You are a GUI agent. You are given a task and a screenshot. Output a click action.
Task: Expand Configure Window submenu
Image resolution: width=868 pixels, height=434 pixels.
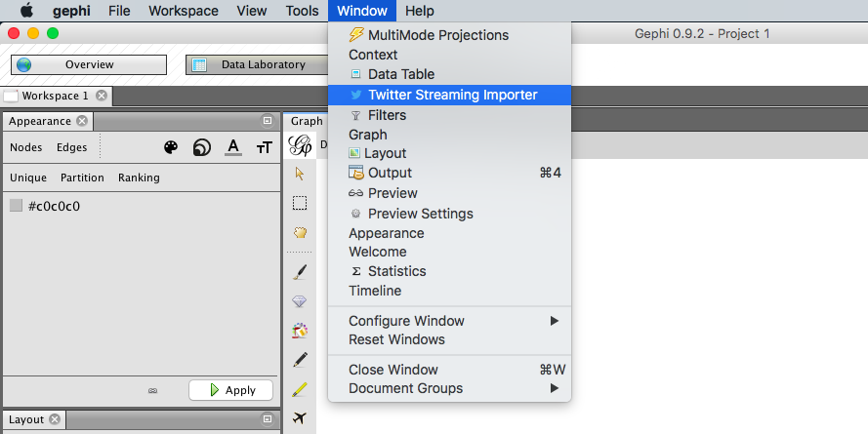tap(449, 321)
